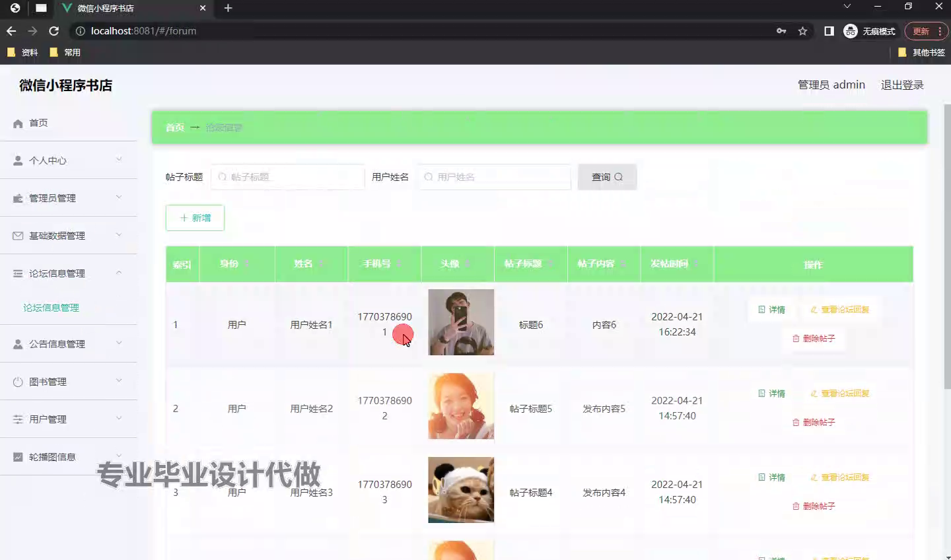
Task: Close the 微信小程序书店 browser tab
Action: click(203, 9)
